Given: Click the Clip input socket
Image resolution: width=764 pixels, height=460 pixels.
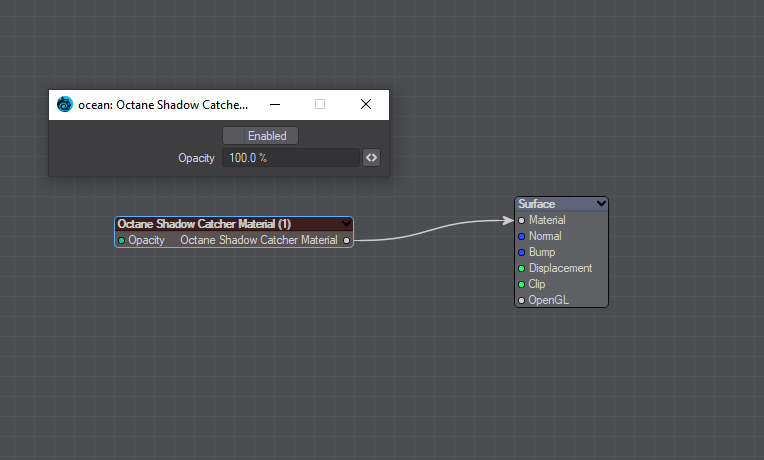Looking at the screenshot, I should tap(521, 285).
